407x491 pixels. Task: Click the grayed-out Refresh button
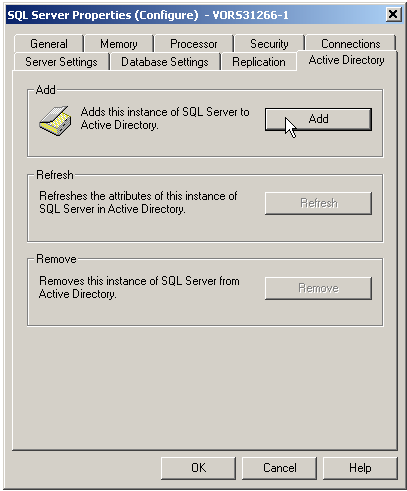point(318,203)
